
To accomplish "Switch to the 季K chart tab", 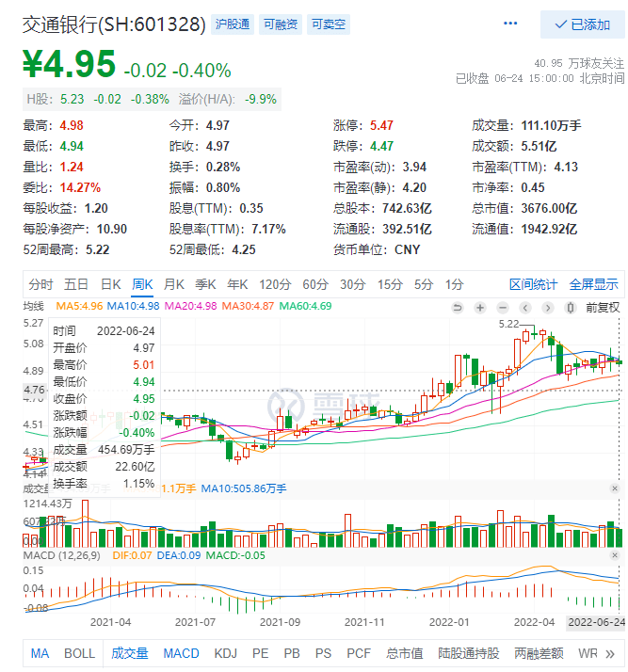I will point(205,284).
